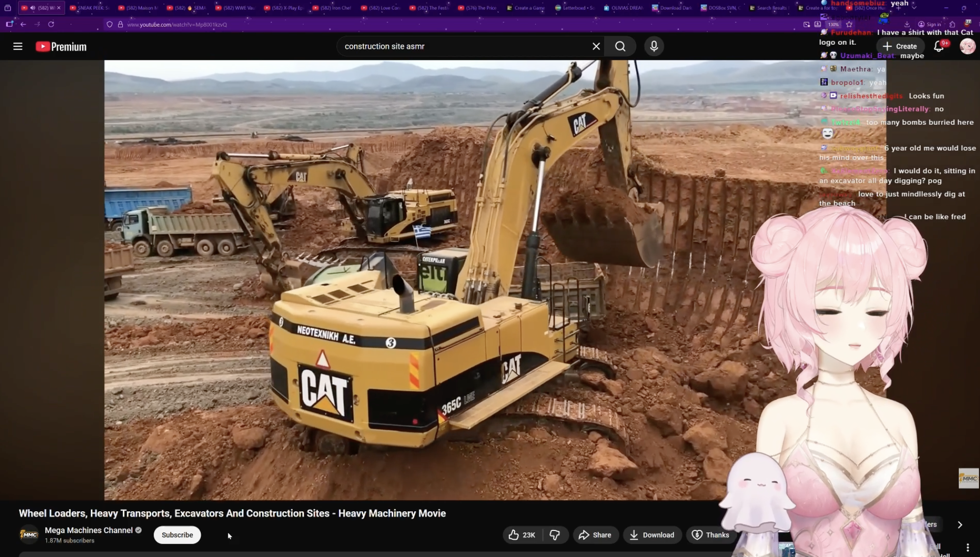Open the YouTube hamburger guide menu
The width and height of the screenshot is (980, 557).
(x=18, y=46)
